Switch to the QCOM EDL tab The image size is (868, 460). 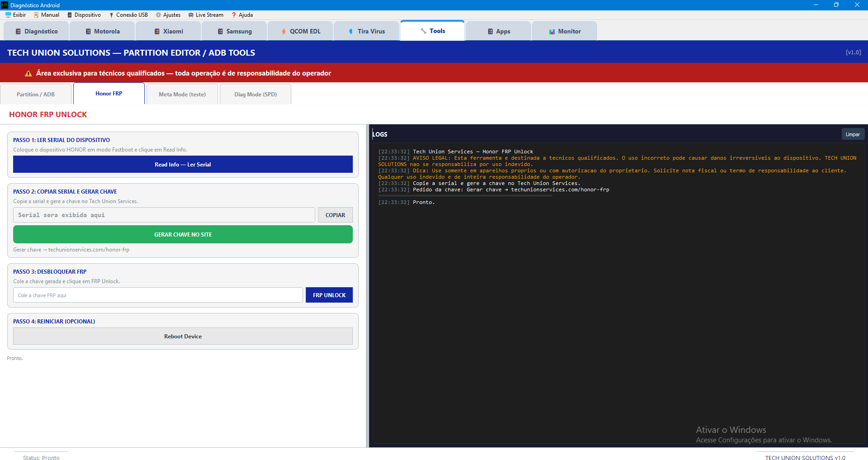pyautogui.click(x=300, y=31)
